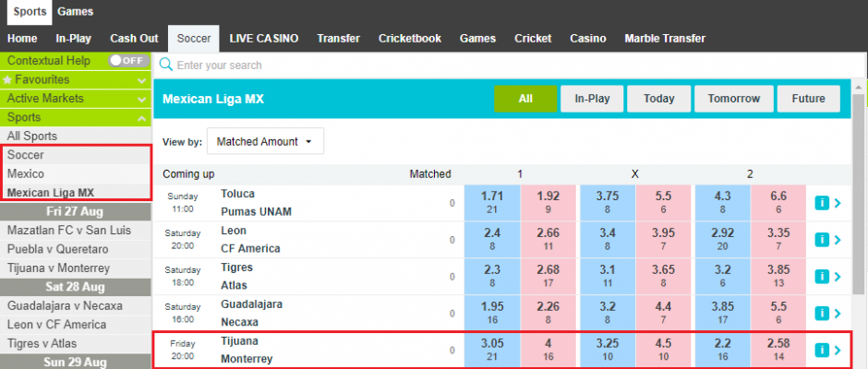Open Home in navigation bar
Image resolution: width=868 pixels, height=369 pixels.
coord(23,39)
